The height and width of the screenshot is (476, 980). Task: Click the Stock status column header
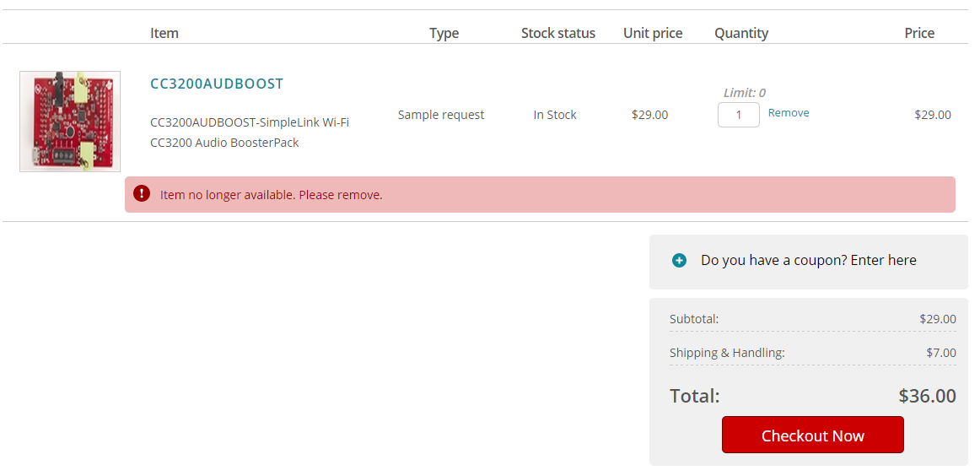(x=557, y=33)
